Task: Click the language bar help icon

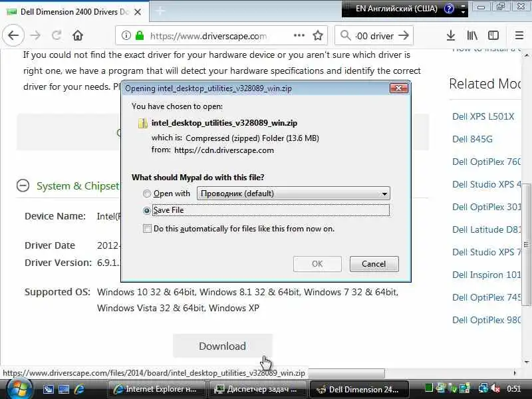Action: pos(449,9)
